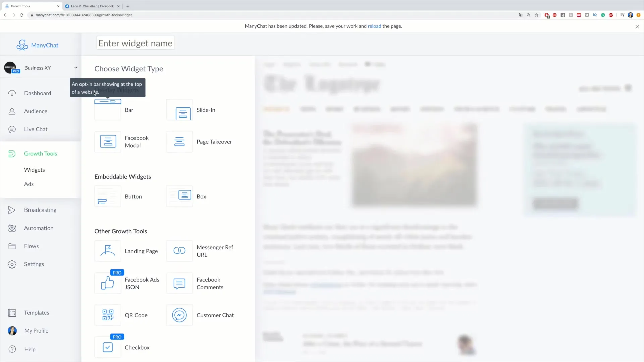Click the Landing Page growth tool icon
Image resolution: width=644 pixels, height=362 pixels.
(107, 251)
